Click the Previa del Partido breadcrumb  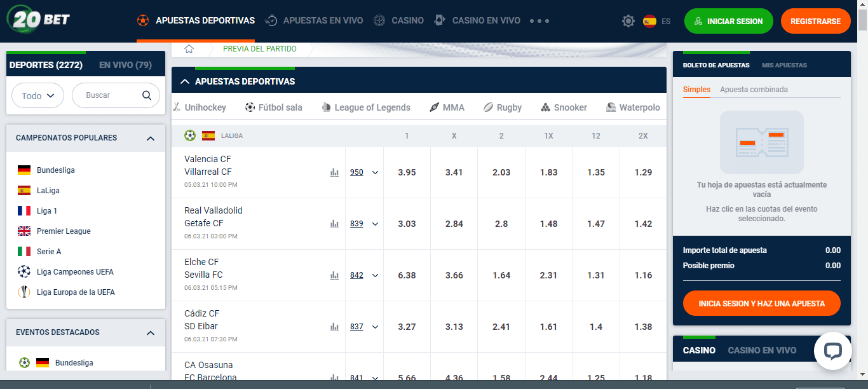pyautogui.click(x=259, y=49)
